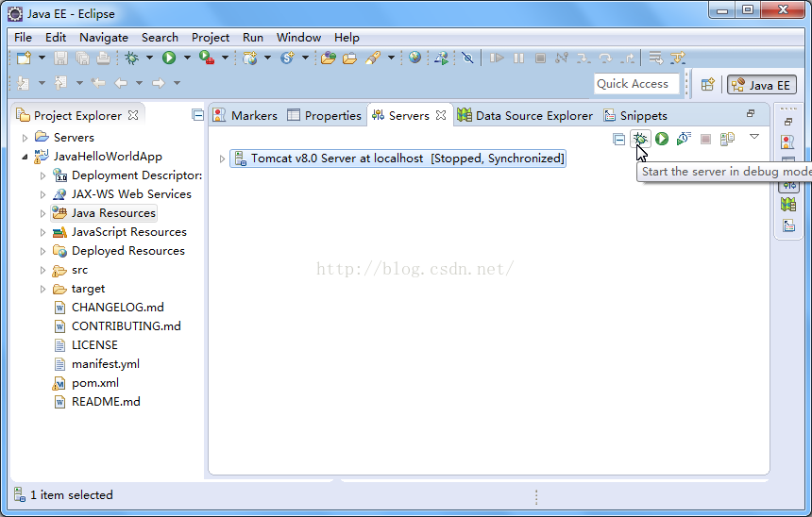Select Tomcat v8.0 Server at localhost
812x517 pixels.
tap(398, 158)
